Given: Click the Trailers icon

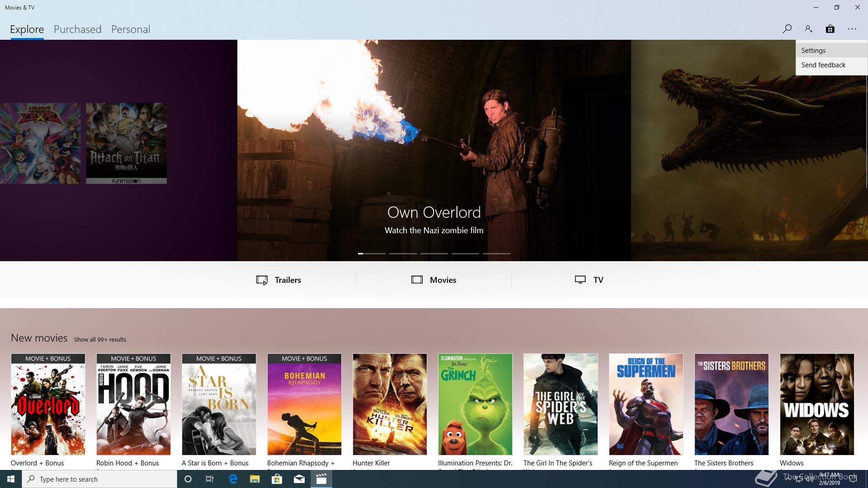Looking at the screenshot, I should click(262, 280).
